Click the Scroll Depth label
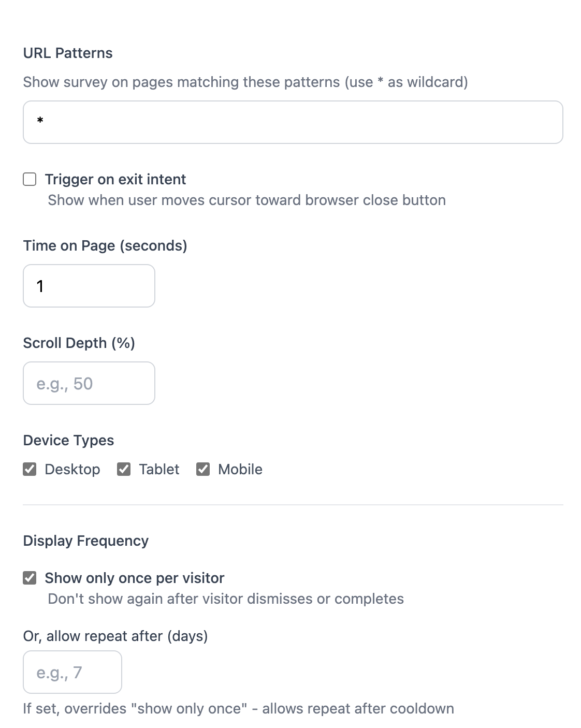Screen dimensions: 581x728 pos(80,343)
